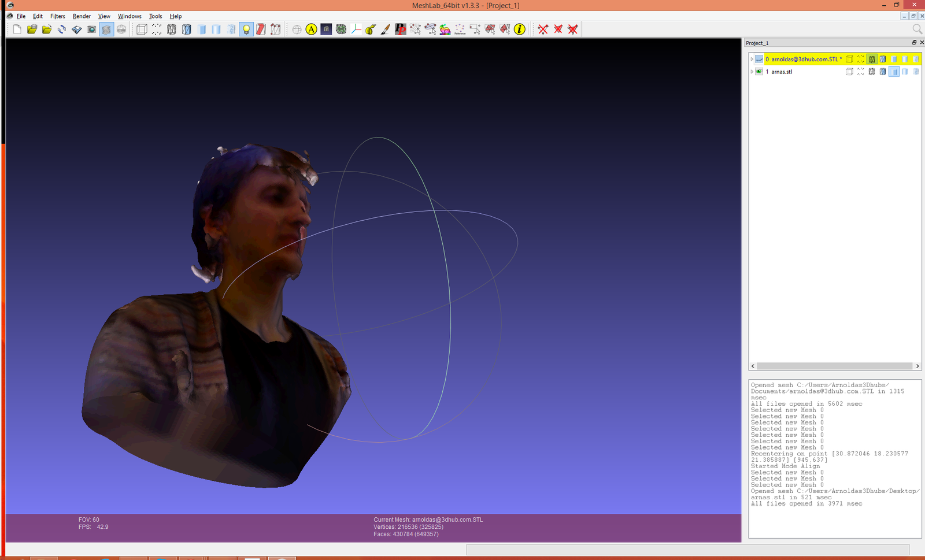Image resolution: width=925 pixels, height=560 pixels.
Task: Open the Filters menu
Action: 57,16
